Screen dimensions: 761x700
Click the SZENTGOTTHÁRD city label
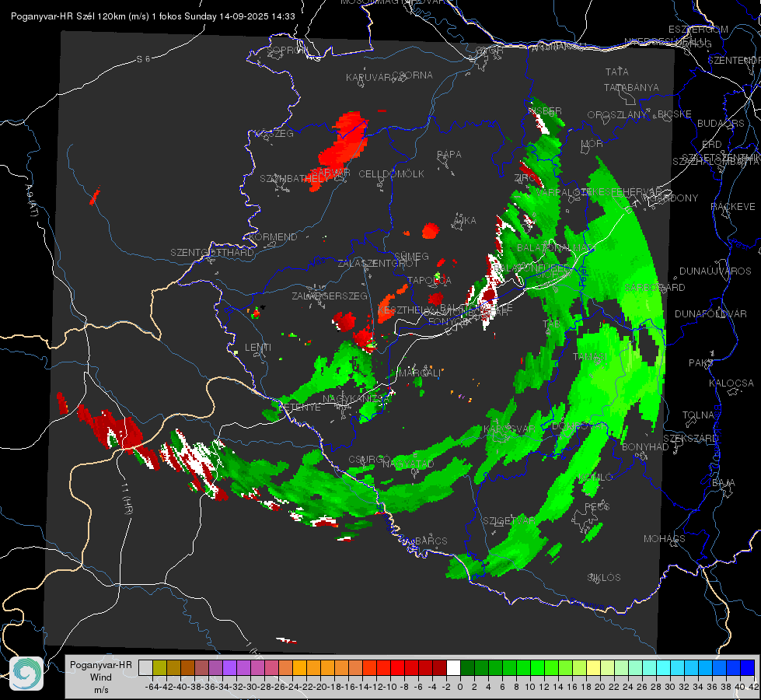click(x=212, y=253)
